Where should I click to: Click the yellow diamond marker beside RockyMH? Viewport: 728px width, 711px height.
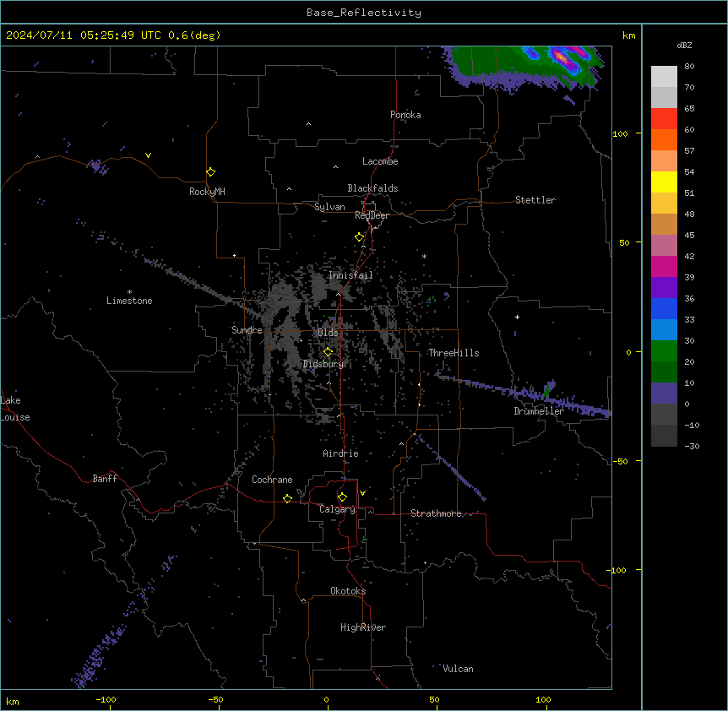click(x=211, y=172)
